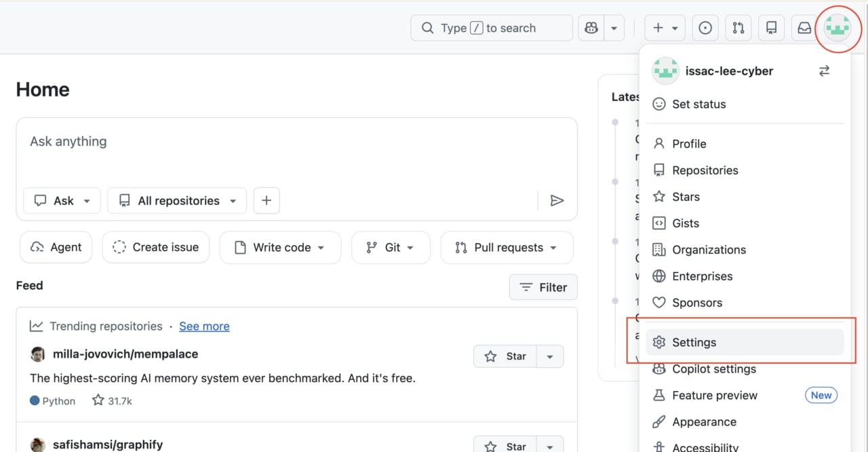Open Gists from the user menu

click(x=745, y=223)
